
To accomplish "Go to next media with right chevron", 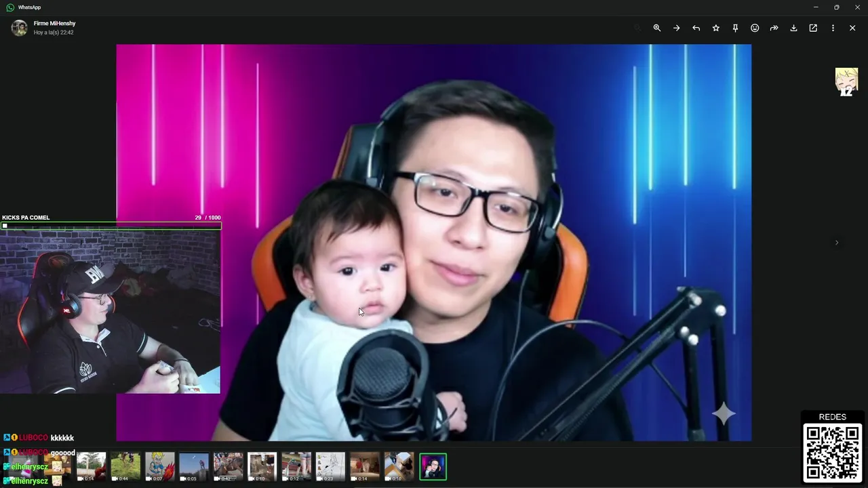I will pos(836,243).
